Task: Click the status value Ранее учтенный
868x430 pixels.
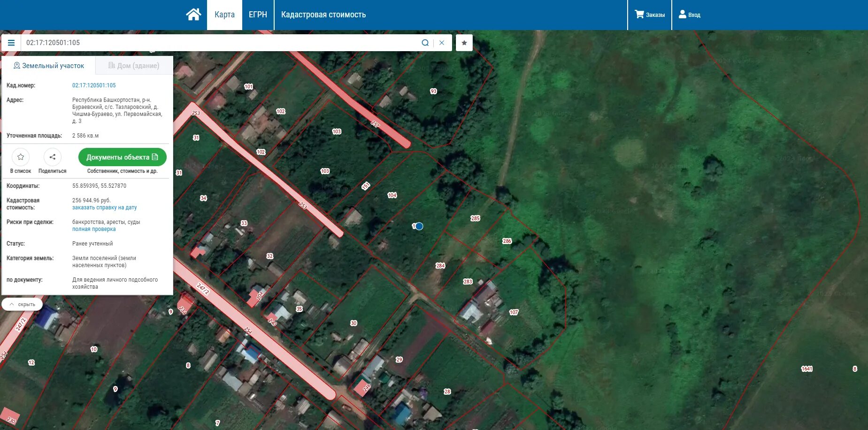Action: [x=92, y=244]
